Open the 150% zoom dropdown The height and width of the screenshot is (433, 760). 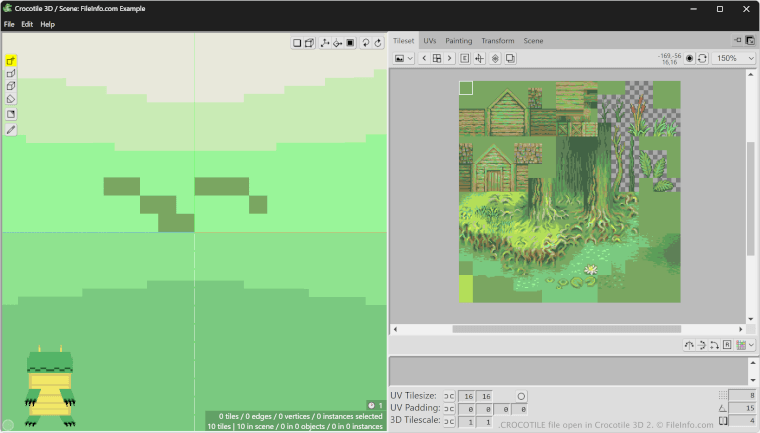(733, 59)
